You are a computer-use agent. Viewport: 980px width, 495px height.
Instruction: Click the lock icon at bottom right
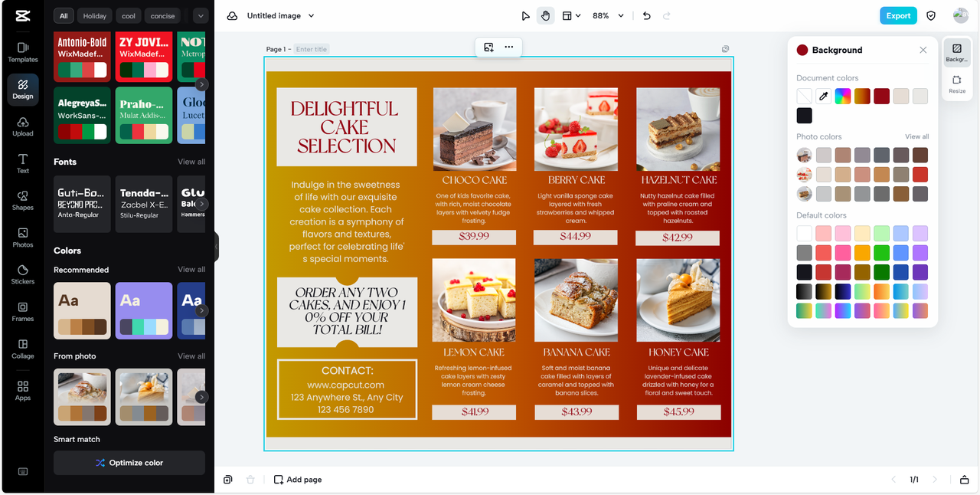[x=965, y=480]
